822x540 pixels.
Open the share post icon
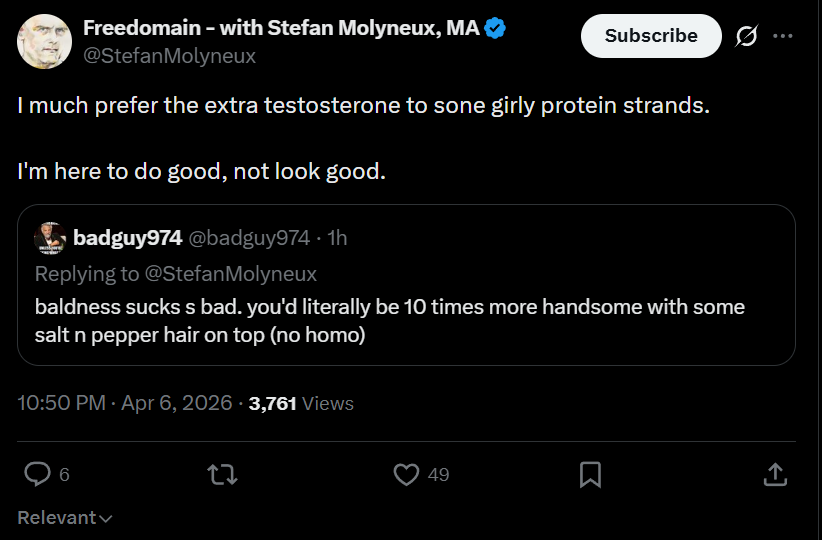774,474
